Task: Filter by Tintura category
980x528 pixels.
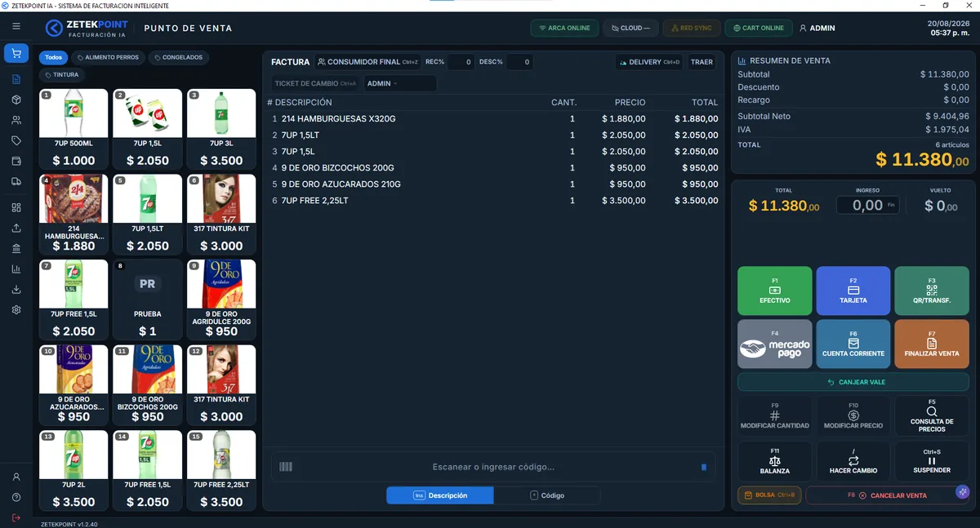Action: 62,75
